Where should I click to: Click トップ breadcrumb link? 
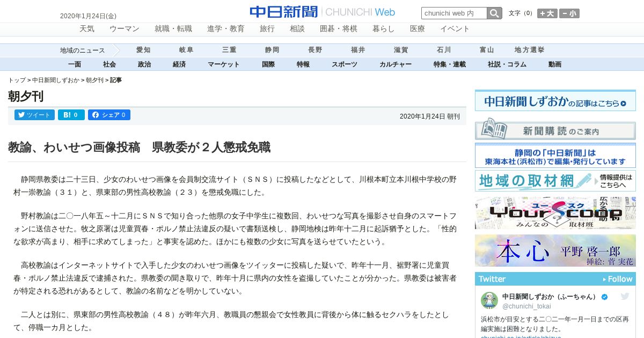coord(17,80)
